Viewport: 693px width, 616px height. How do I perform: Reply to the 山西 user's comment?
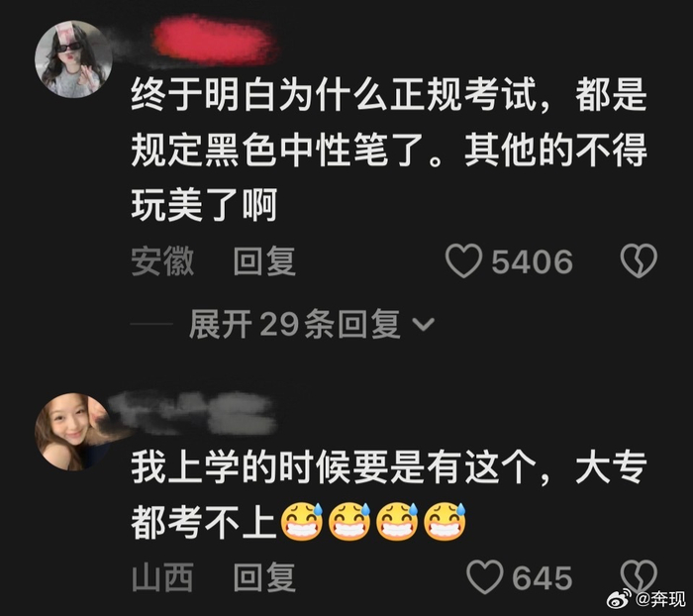click(264, 577)
